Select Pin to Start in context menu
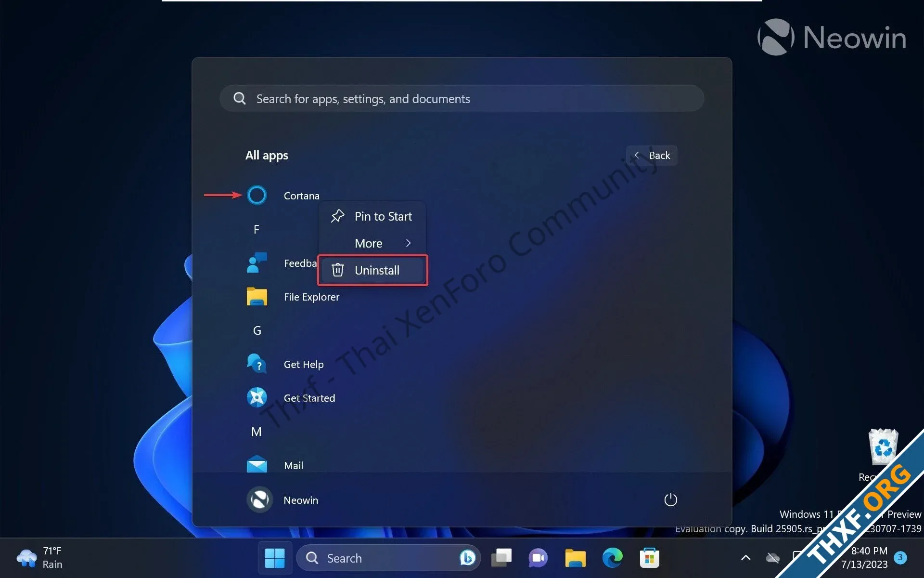The image size is (924, 578). (x=372, y=216)
